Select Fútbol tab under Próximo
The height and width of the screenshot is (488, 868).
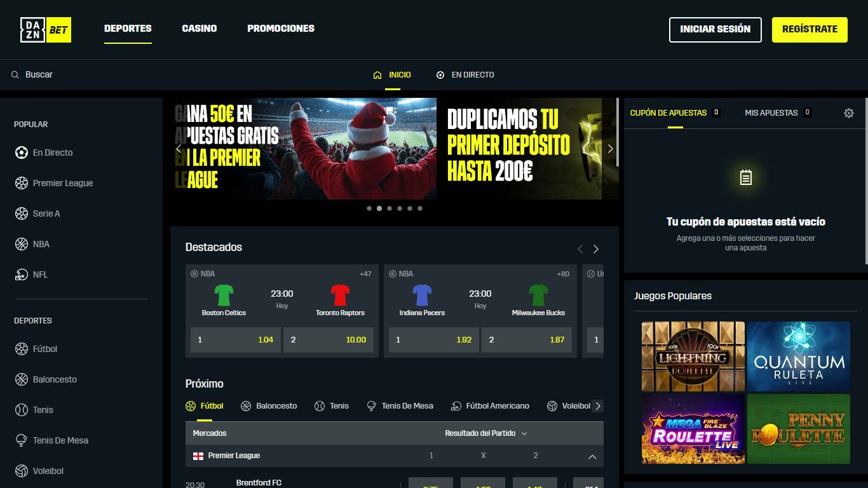click(x=205, y=405)
